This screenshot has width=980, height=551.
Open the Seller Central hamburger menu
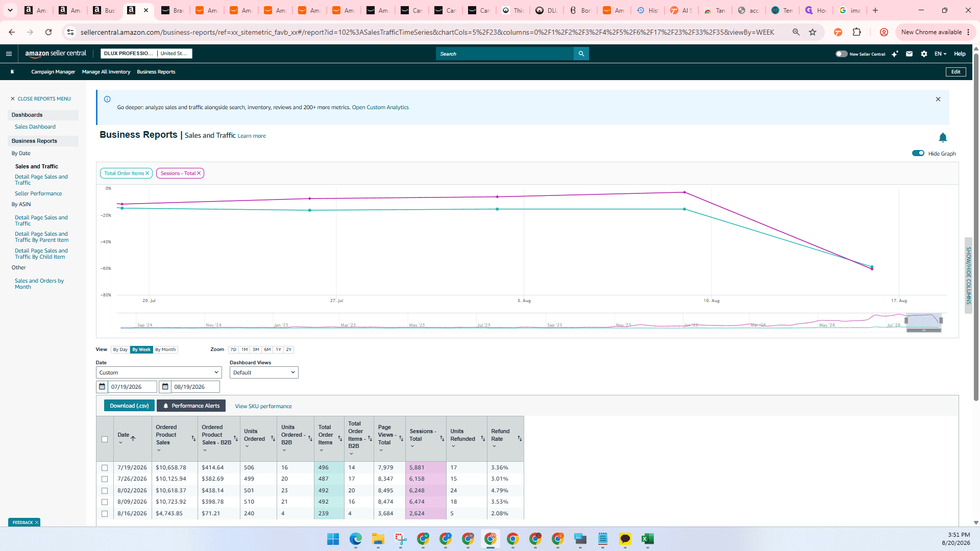(x=9, y=54)
